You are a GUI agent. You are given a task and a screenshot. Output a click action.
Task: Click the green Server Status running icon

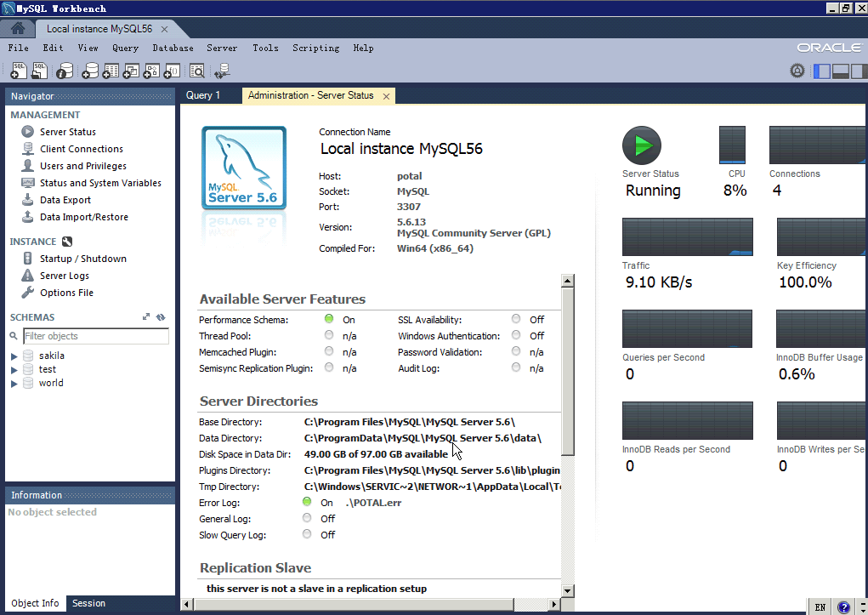(642, 145)
